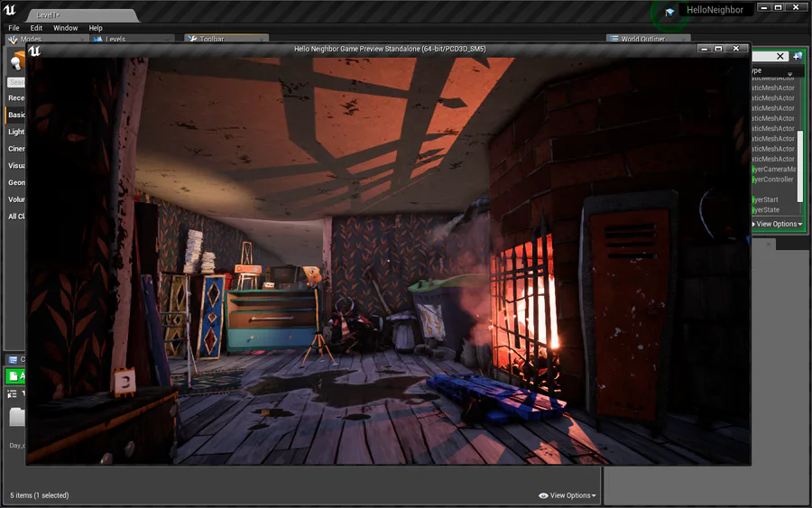Open the Window menu
This screenshot has width=812, height=508.
point(65,28)
